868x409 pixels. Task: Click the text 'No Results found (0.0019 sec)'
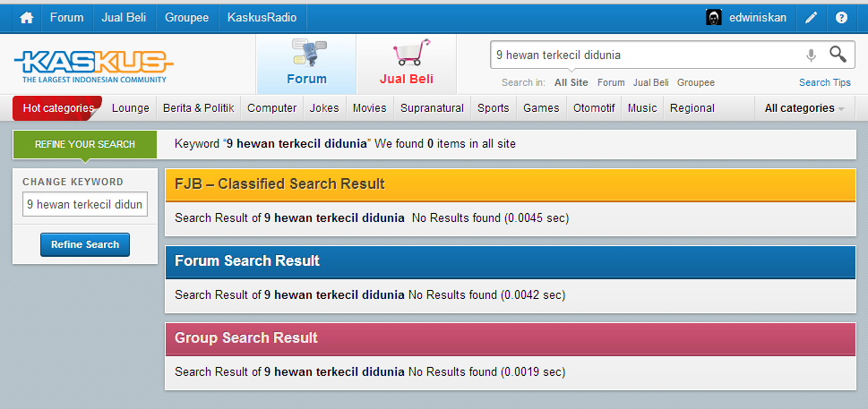[486, 372]
